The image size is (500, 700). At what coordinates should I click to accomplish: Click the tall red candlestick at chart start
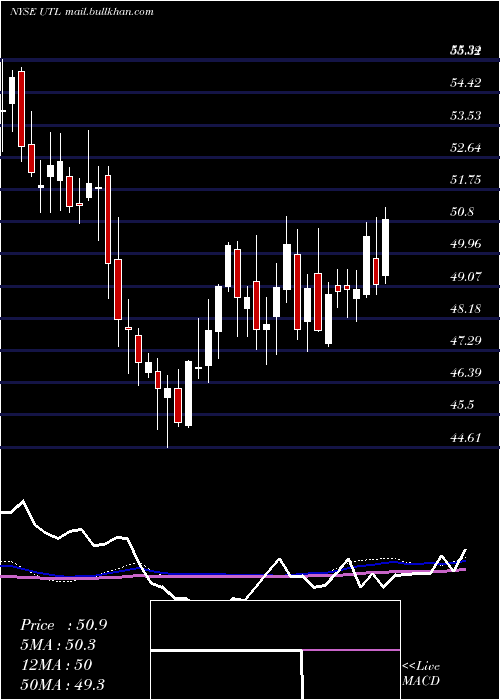click(x=21, y=108)
